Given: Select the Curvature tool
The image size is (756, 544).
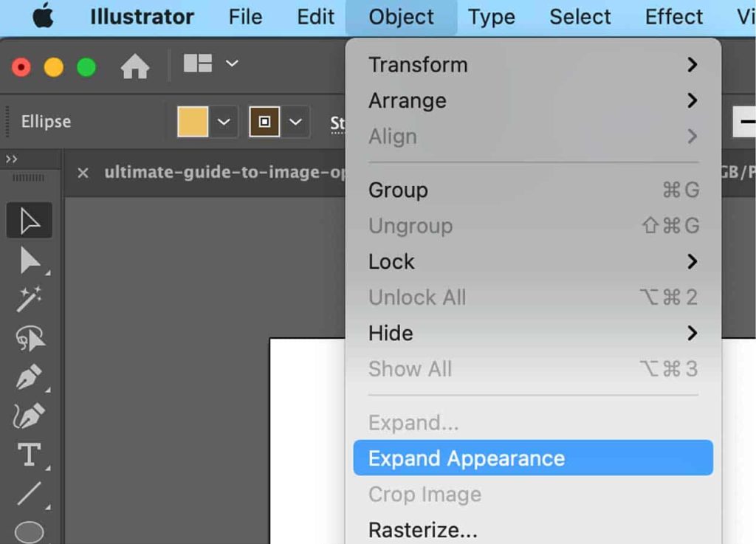Looking at the screenshot, I should pyautogui.click(x=30, y=416).
